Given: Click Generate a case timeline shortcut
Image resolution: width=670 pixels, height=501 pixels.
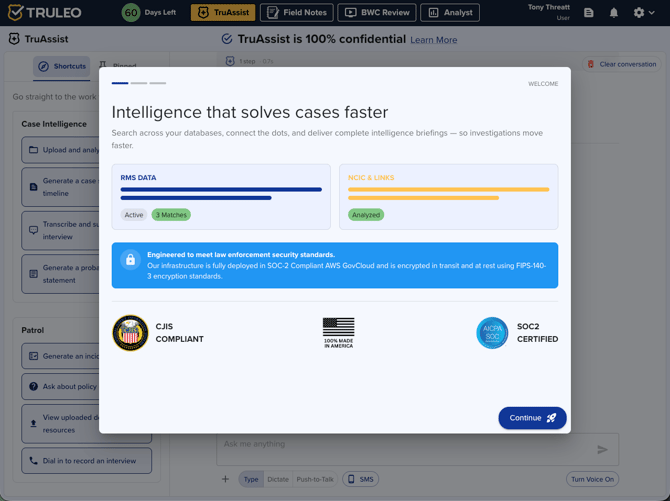Looking at the screenshot, I should (60, 187).
